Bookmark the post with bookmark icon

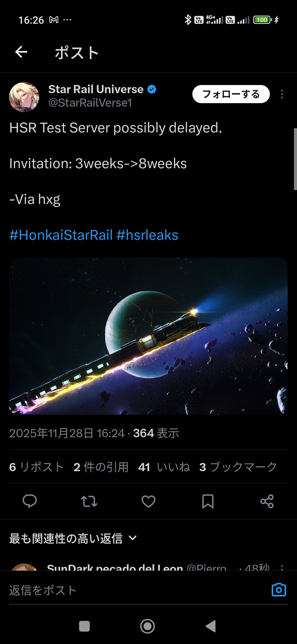click(x=208, y=501)
